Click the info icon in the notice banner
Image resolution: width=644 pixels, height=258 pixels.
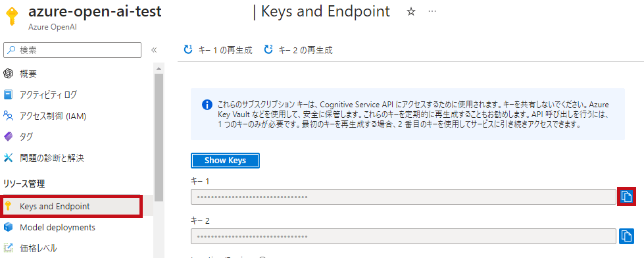207,105
